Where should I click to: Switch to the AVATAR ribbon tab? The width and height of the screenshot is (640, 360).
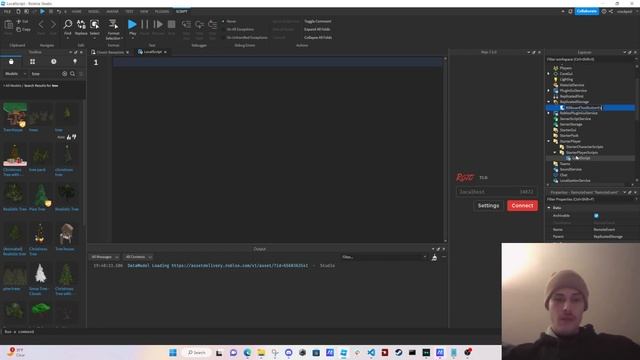tap(112, 11)
